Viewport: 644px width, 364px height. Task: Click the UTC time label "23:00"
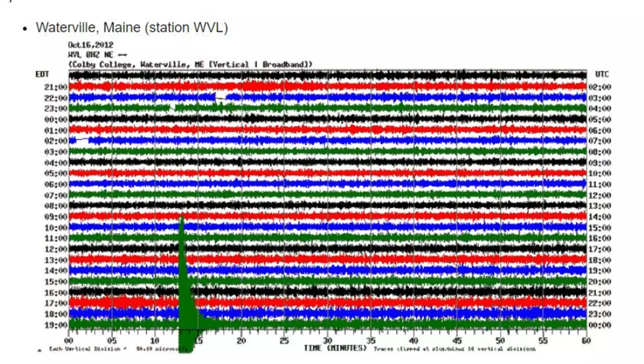click(599, 314)
